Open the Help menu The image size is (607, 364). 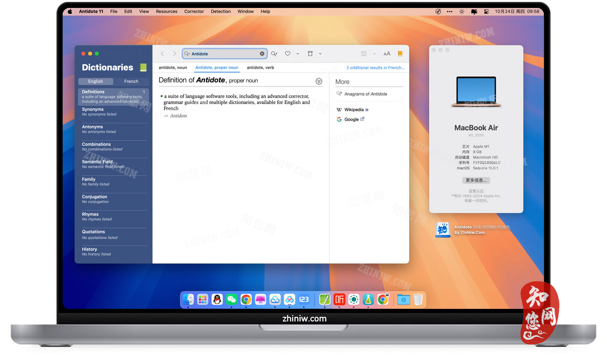coord(265,11)
